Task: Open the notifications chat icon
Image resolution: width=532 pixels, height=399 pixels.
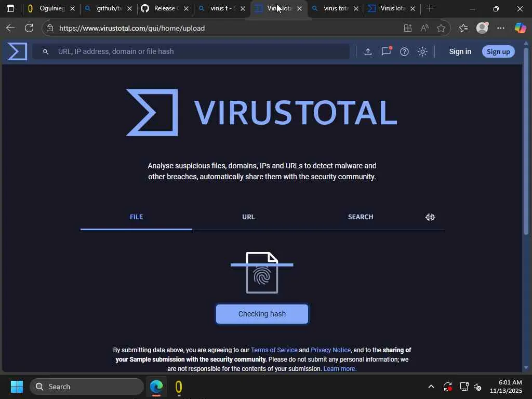Action: point(387,51)
